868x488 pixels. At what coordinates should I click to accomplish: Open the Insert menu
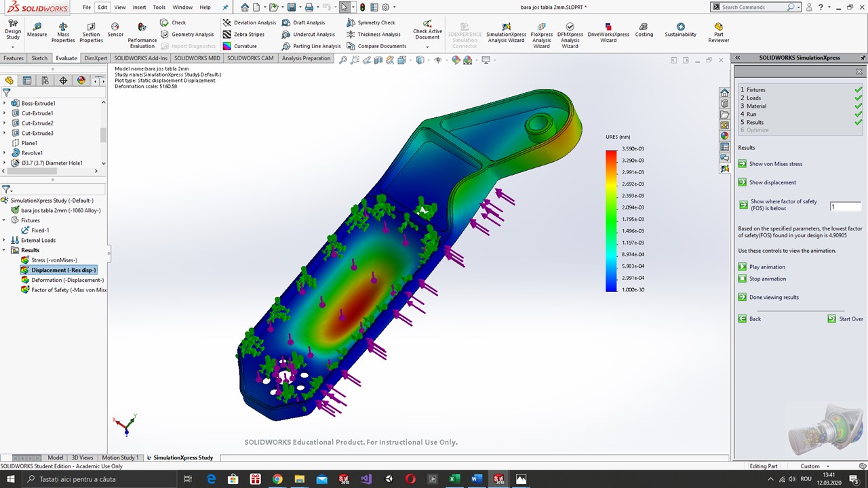(x=139, y=7)
